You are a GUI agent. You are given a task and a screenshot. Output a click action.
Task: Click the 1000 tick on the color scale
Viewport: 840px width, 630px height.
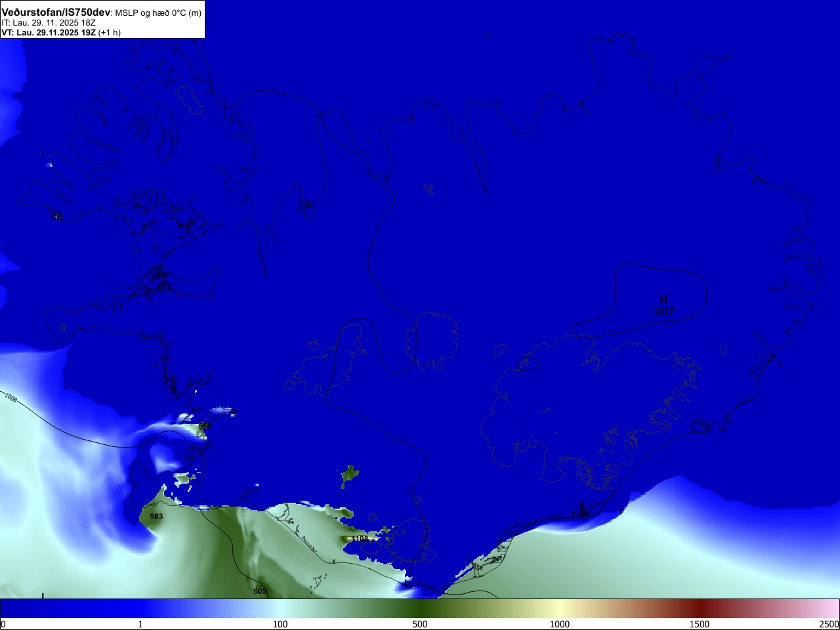(560, 624)
